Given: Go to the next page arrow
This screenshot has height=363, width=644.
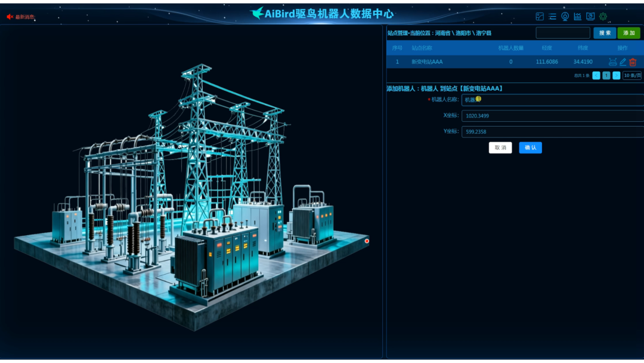Looking at the screenshot, I should [616, 76].
